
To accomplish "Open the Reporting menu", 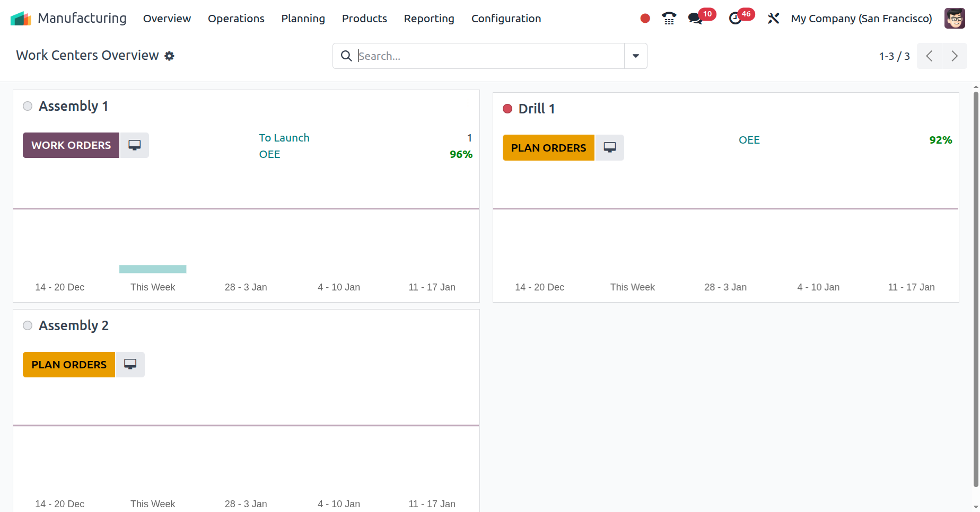I will tap(428, 18).
